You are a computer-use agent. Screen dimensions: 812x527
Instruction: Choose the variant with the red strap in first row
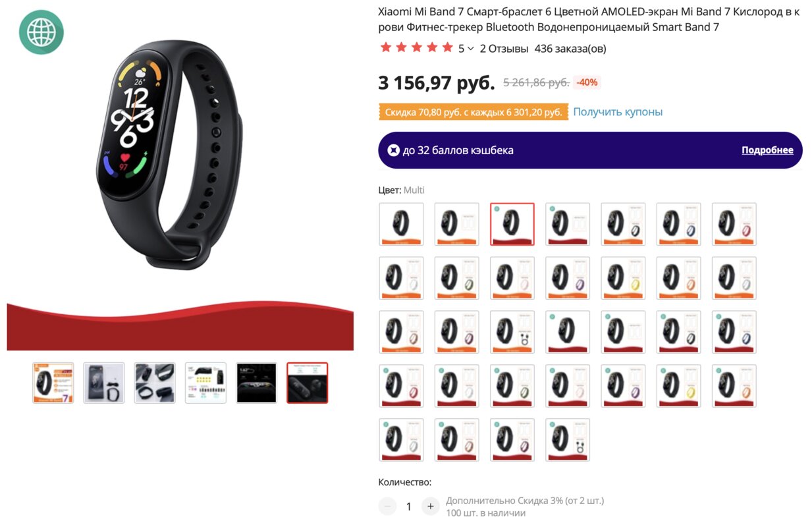click(734, 224)
